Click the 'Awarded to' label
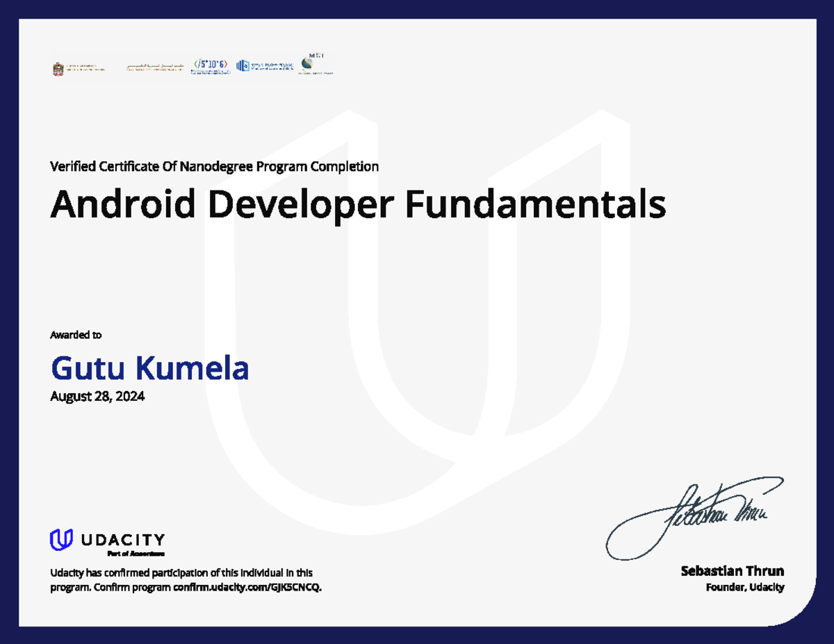 click(76, 335)
